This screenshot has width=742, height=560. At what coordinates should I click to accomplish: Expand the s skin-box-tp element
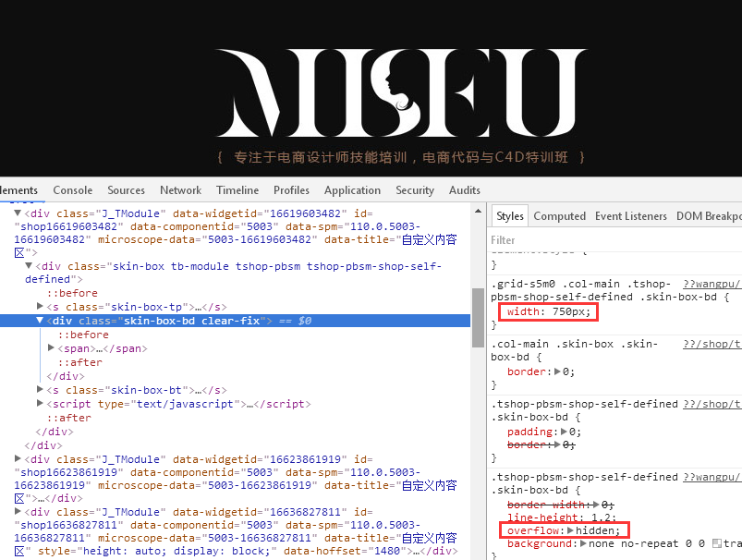coord(41,306)
